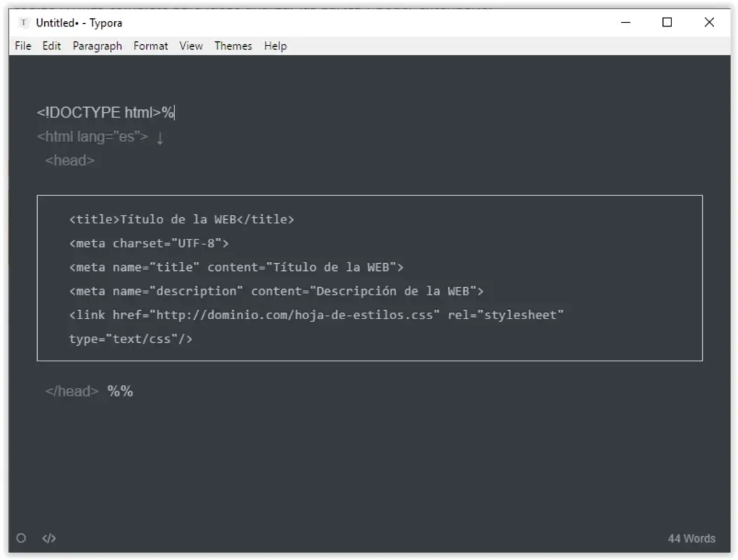
Task: Open the Edit menu
Action: pos(50,45)
